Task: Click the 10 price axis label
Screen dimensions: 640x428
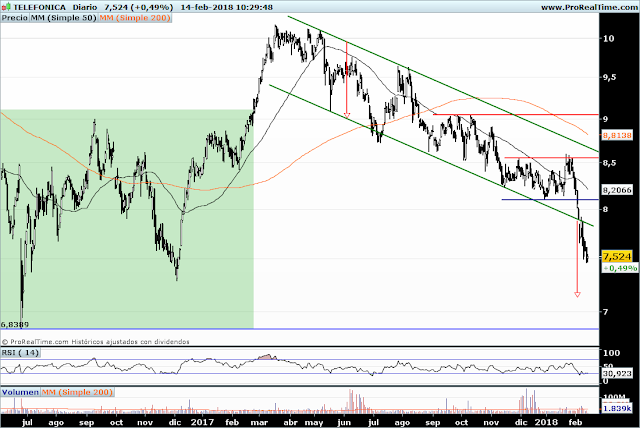Action: point(609,38)
